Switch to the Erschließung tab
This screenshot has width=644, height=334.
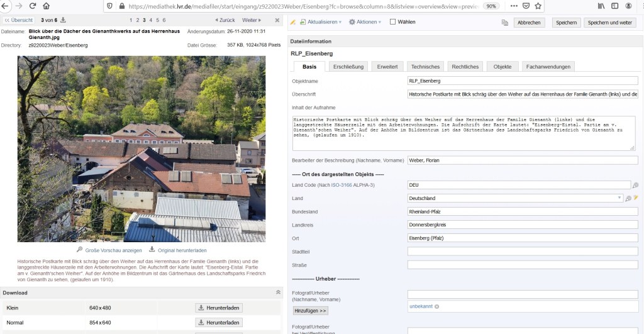point(348,67)
